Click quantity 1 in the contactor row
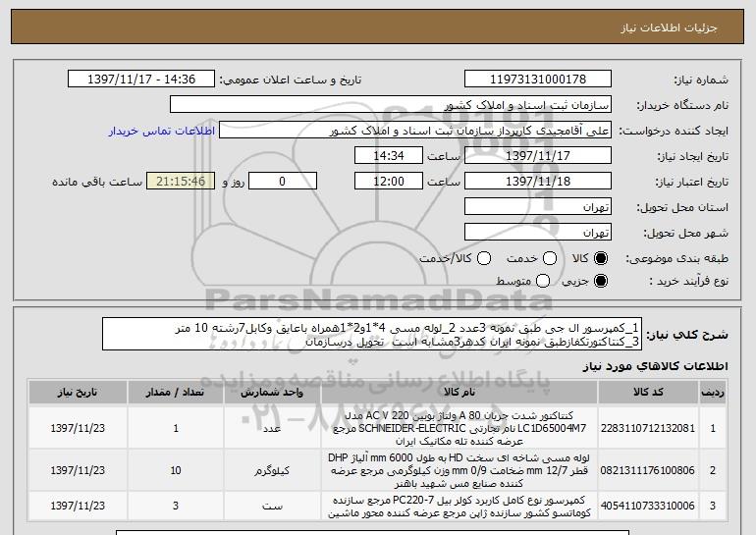The image size is (756, 535). (x=176, y=428)
